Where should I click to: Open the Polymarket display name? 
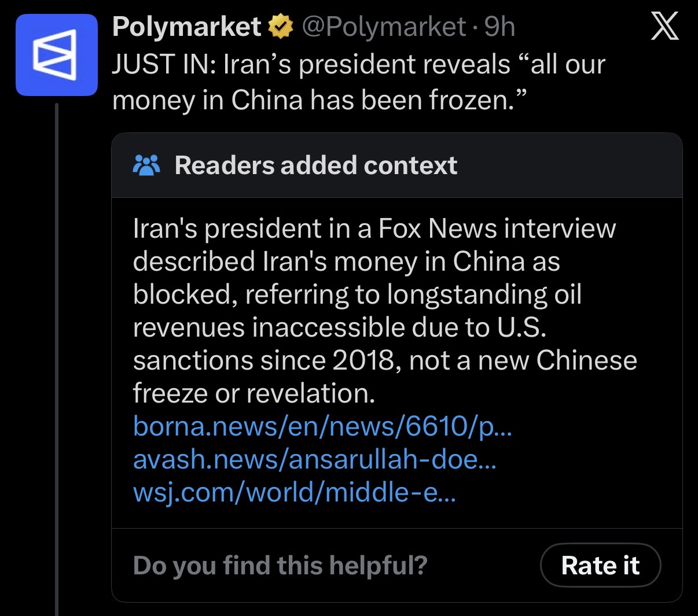187,27
